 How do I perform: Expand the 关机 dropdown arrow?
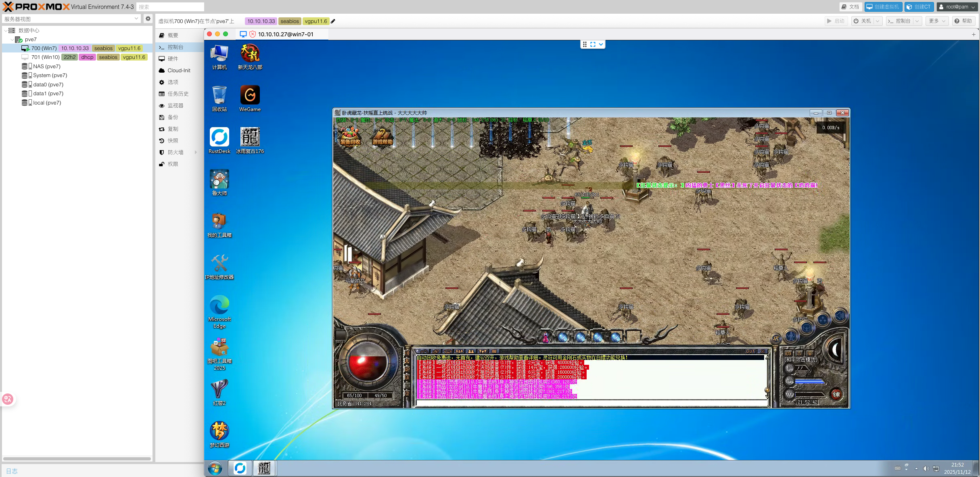[x=878, y=21]
